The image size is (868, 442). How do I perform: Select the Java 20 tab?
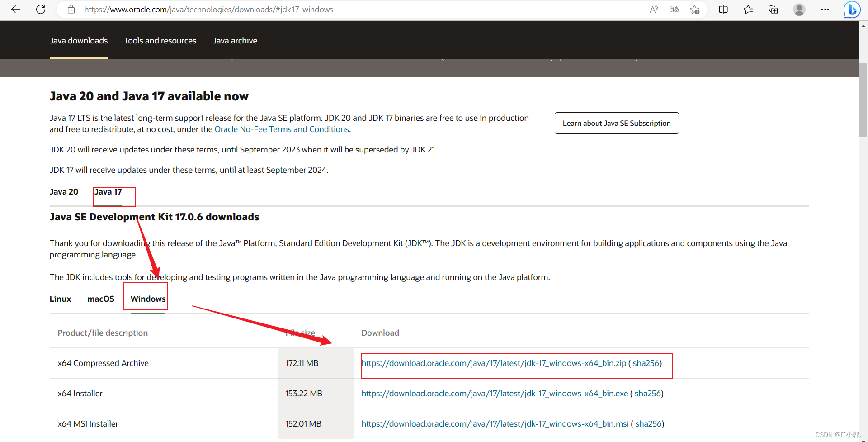[64, 192]
